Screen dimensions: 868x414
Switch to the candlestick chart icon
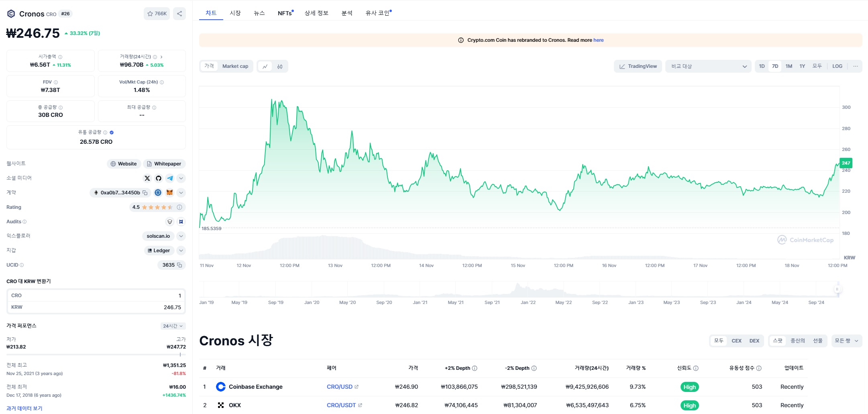click(280, 66)
